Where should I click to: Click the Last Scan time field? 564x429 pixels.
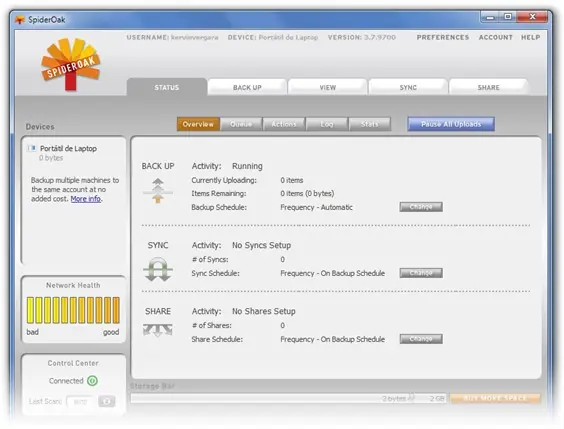pyautogui.click(x=80, y=402)
